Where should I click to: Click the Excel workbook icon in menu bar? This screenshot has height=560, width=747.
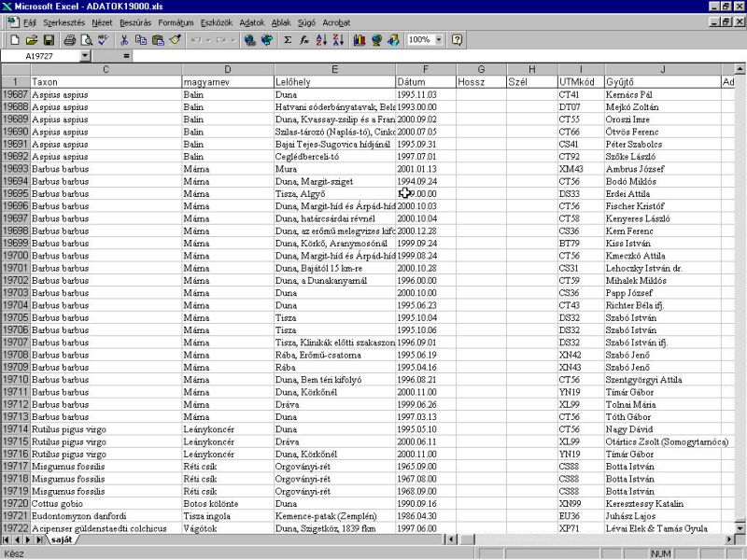coord(13,21)
